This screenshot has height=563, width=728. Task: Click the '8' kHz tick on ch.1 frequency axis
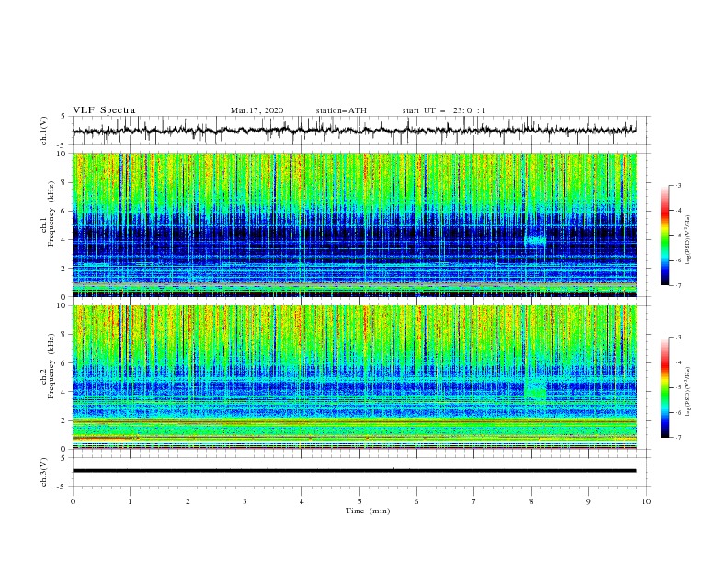[x=64, y=182]
